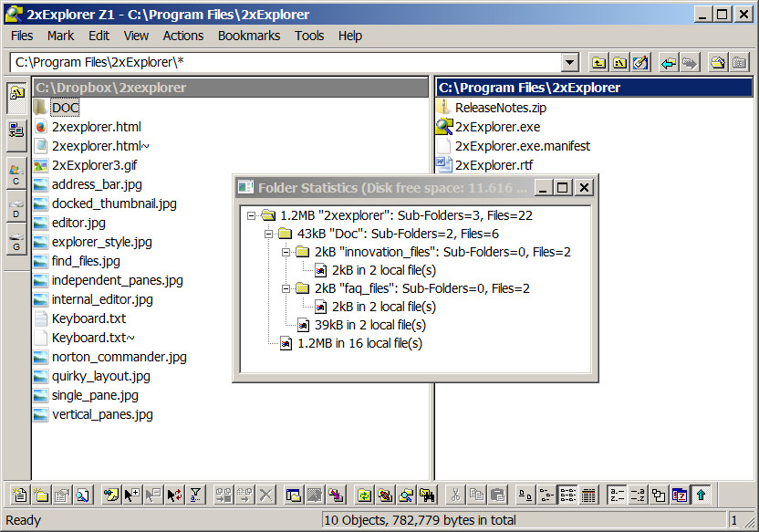Collapse the "Doc" folder tree node

[x=268, y=234]
